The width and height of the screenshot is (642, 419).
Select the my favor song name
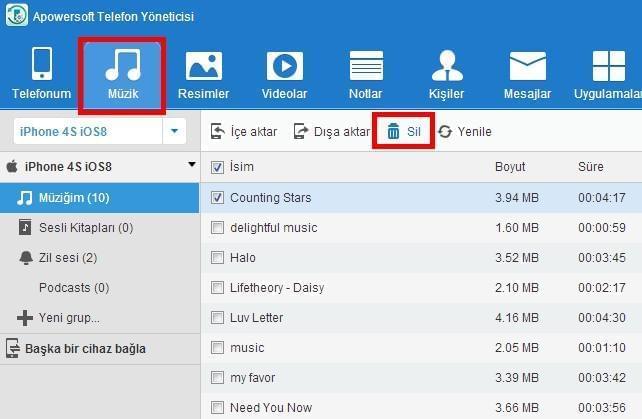pos(253,378)
